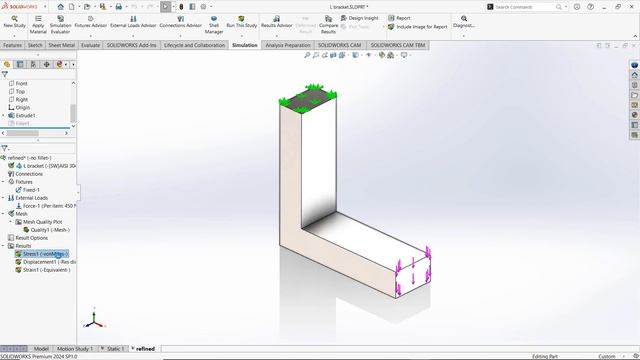Open the Features tab

pos(12,45)
